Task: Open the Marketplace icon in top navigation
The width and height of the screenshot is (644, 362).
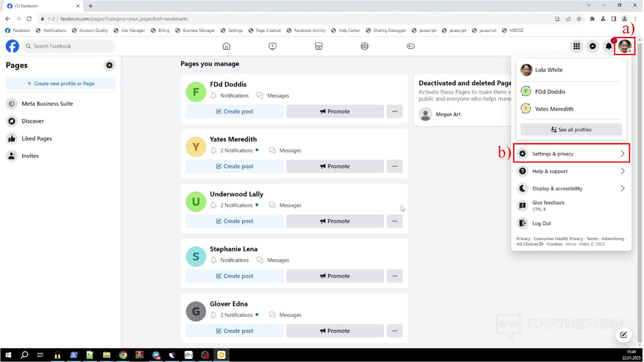Action: 318,46
